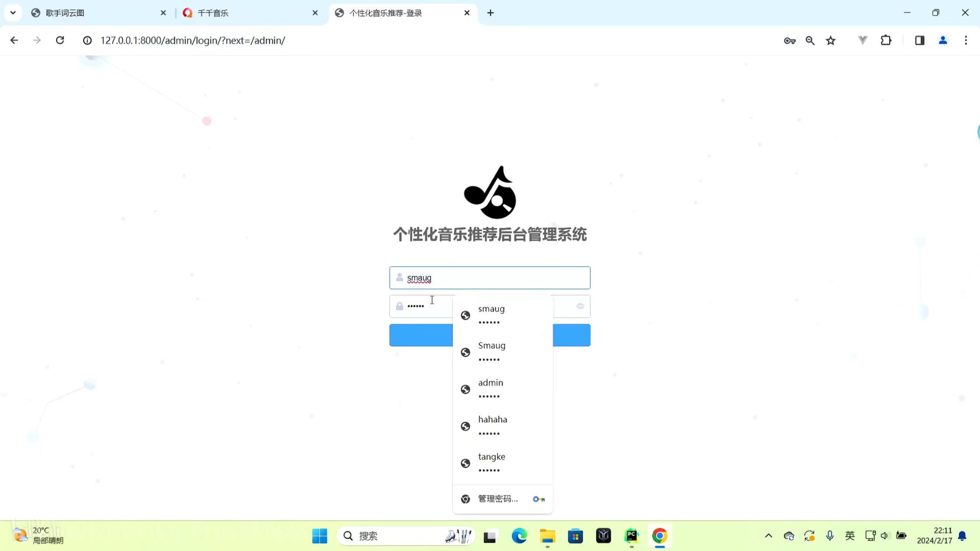Click the password manager key icon in address bar
The image size is (980, 551).
click(x=789, y=41)
